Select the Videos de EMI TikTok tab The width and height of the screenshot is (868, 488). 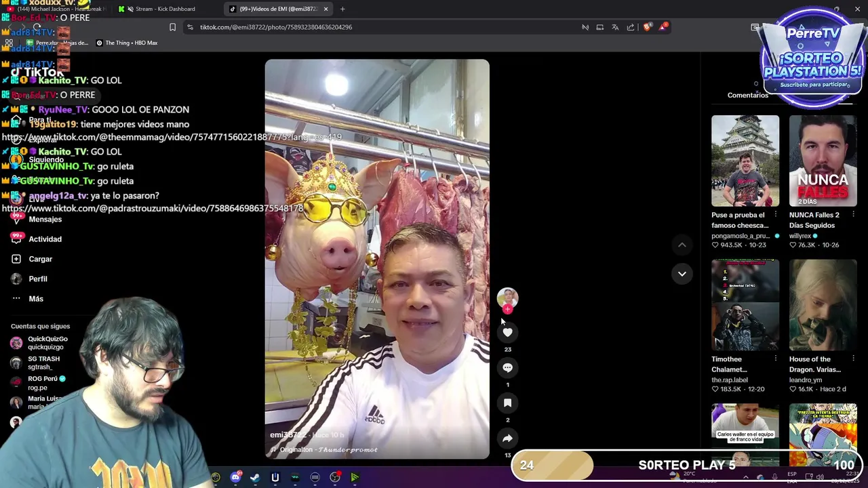(277, 9)
